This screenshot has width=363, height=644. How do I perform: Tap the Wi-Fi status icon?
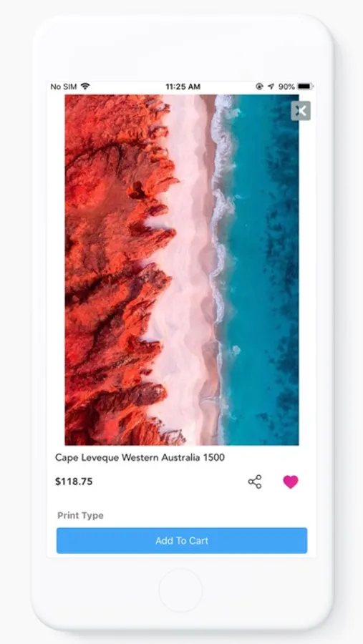(x=85, y=87)
